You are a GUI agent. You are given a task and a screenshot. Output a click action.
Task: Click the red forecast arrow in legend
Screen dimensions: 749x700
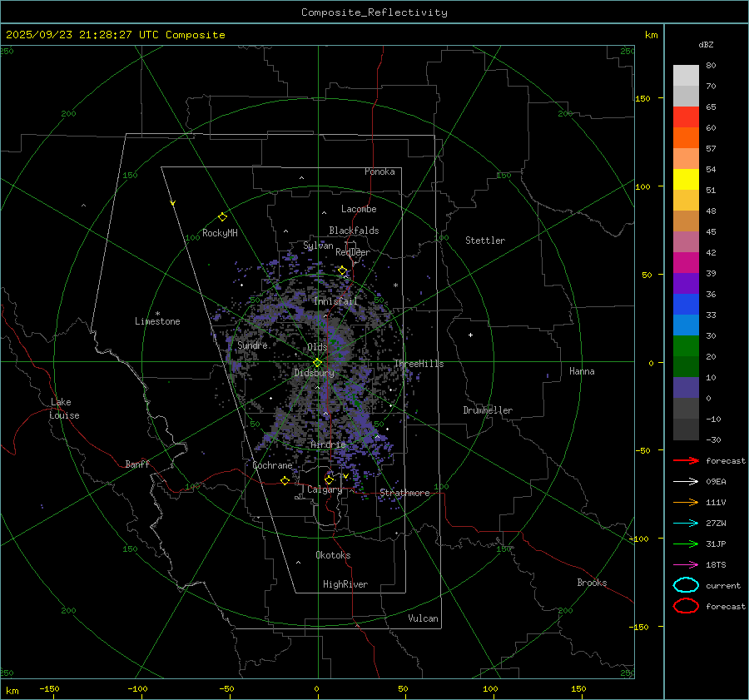(686, 460)
